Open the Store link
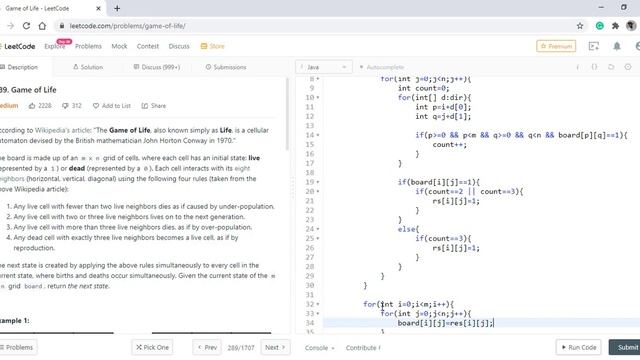The image size is (640, 360). pos(213,46)
